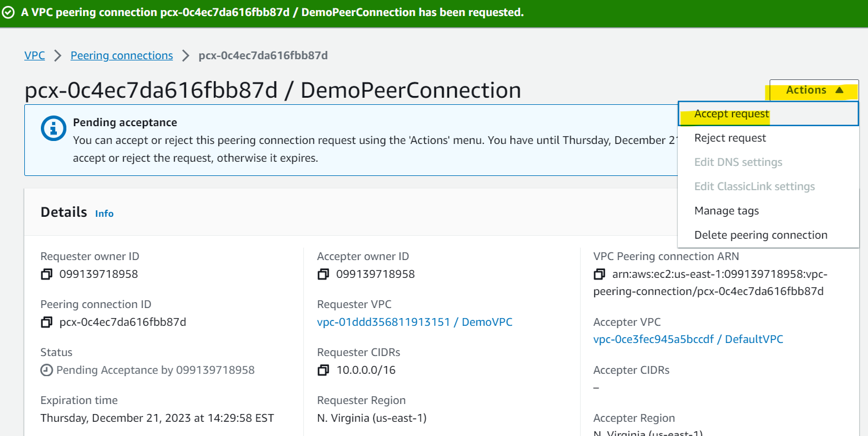Screen dimensions: 868x436
Task: Click the pending status clock icon
Action: click(x=46, y=370)
